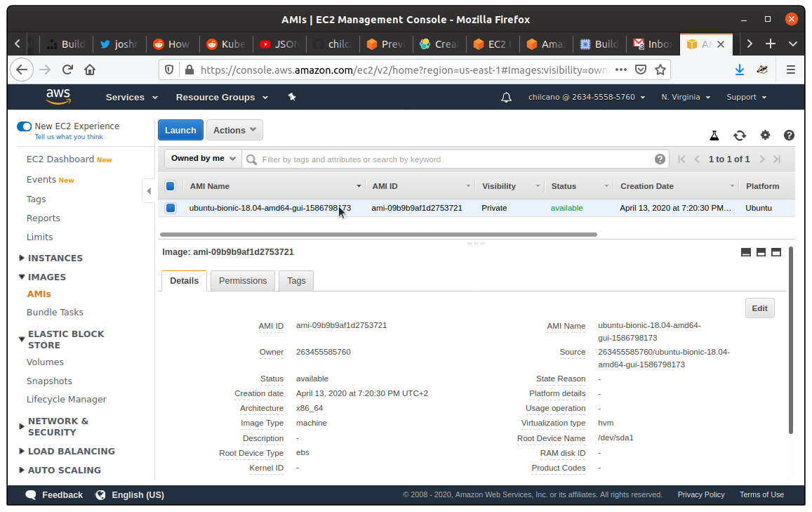Expand the Resource Groups menu

[x=222, y=98]
